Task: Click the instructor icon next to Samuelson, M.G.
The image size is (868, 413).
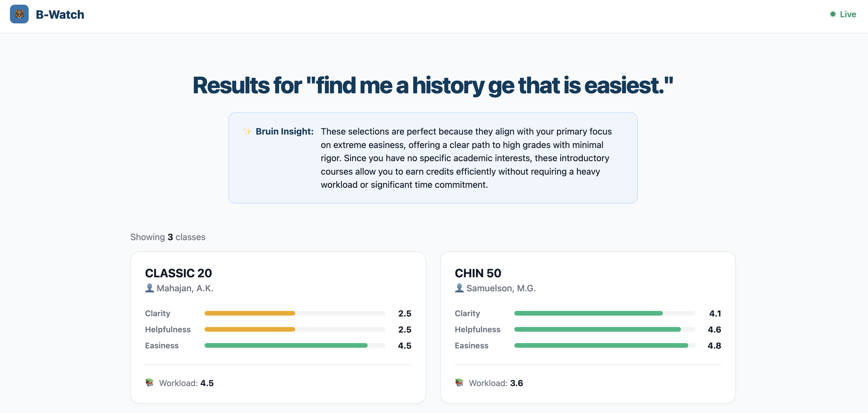Action: click(459, 288)
